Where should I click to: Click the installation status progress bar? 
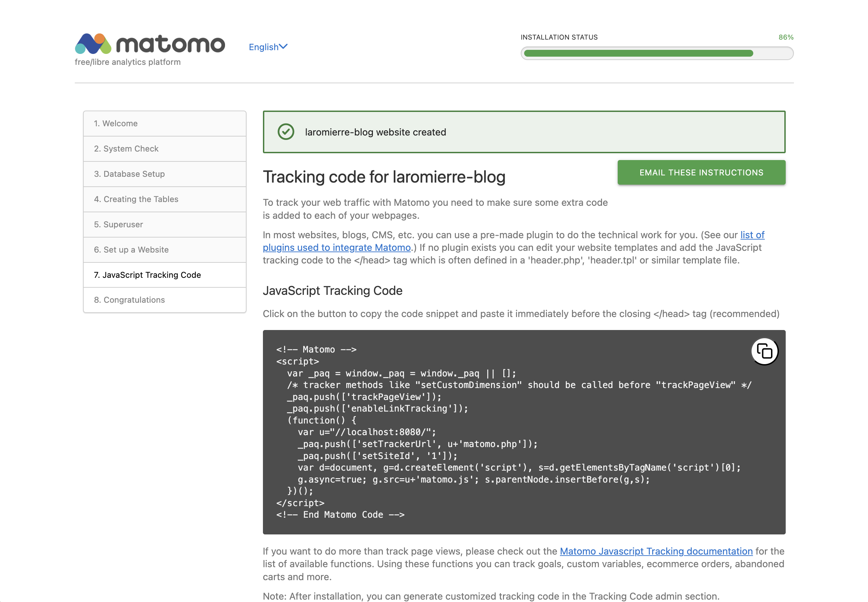pos(657,53)
